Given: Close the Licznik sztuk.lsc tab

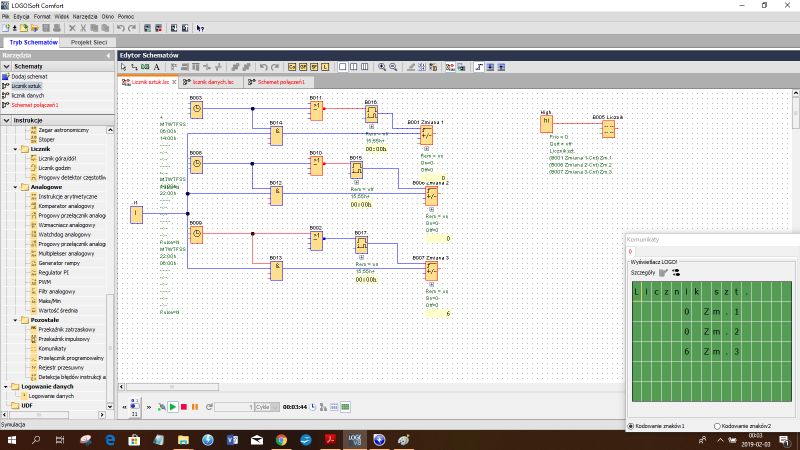Looking at the screenshot, I should click(x=174, y=82).
